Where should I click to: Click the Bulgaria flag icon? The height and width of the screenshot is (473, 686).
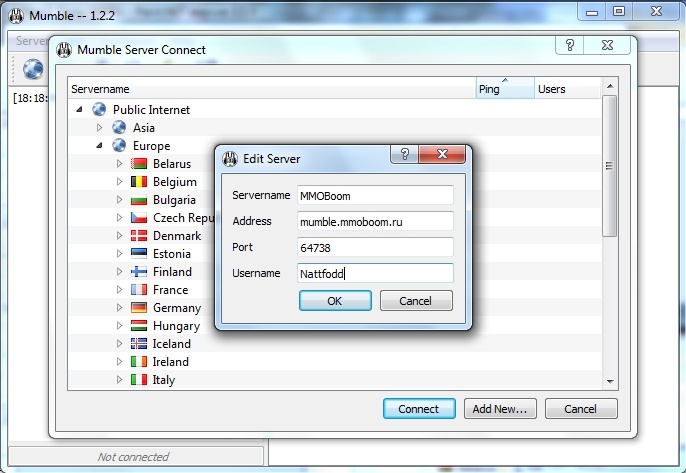click(139, 200)
